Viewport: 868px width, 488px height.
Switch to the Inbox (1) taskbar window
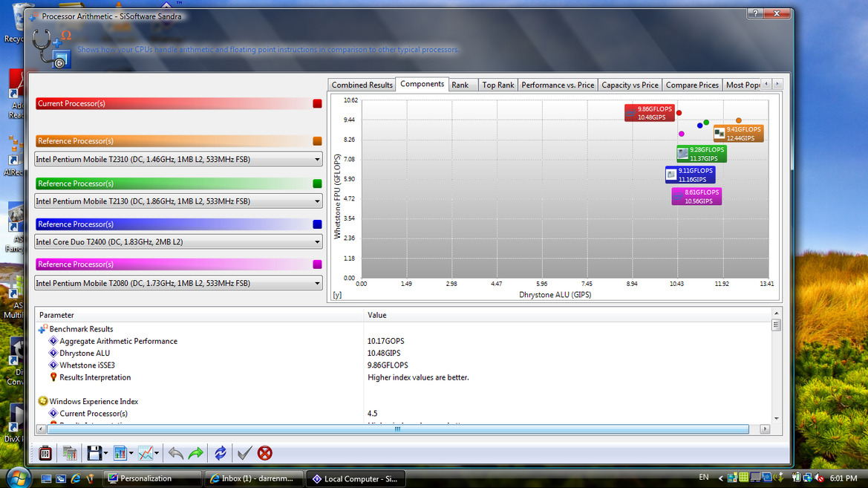(254, 478)
